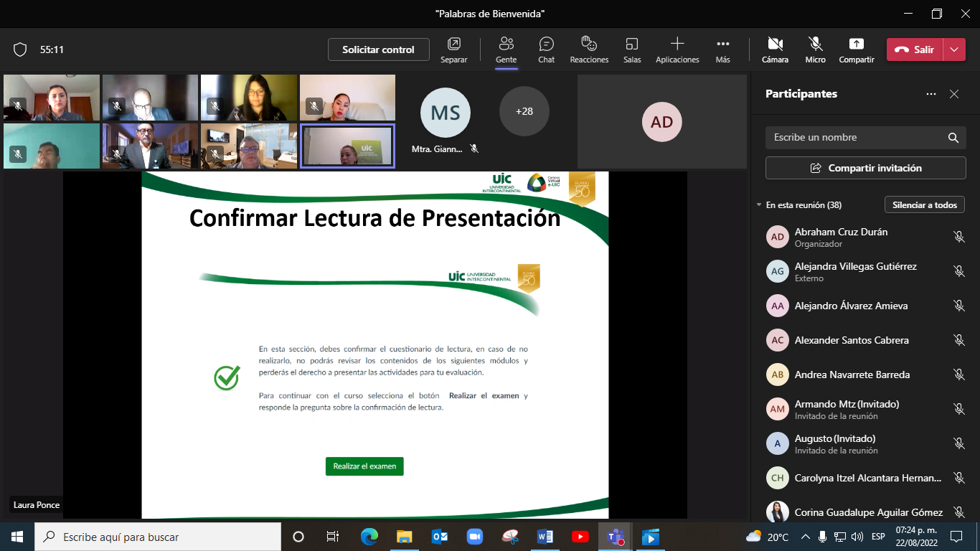The width and height of the screenshot is (980, 551).
Task: Start sharing with Compartir
Action: coord(857,50)
